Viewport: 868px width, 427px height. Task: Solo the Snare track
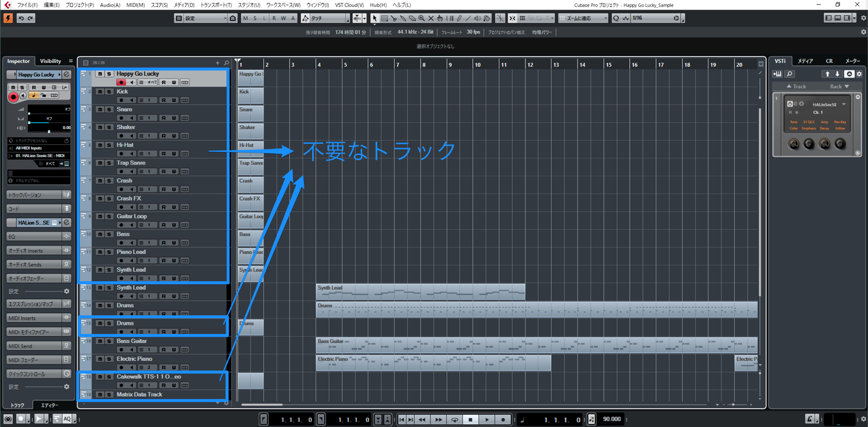109,110
